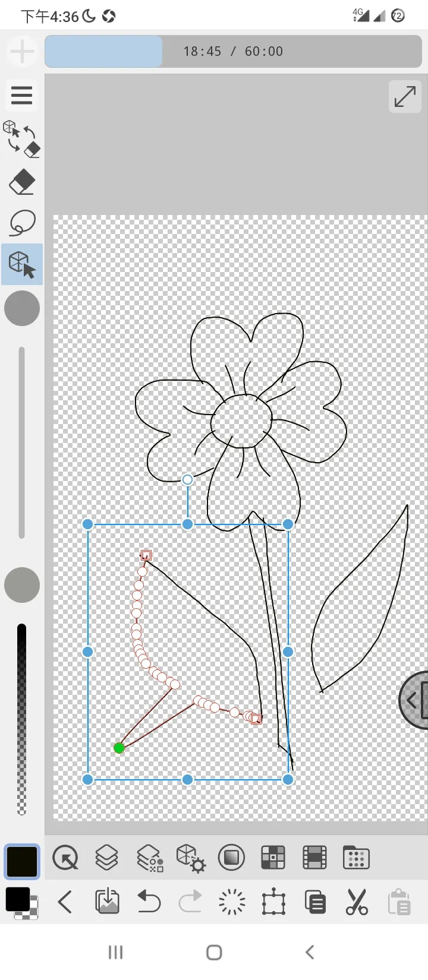Tap the transform bounding box icon

(273, 902)
